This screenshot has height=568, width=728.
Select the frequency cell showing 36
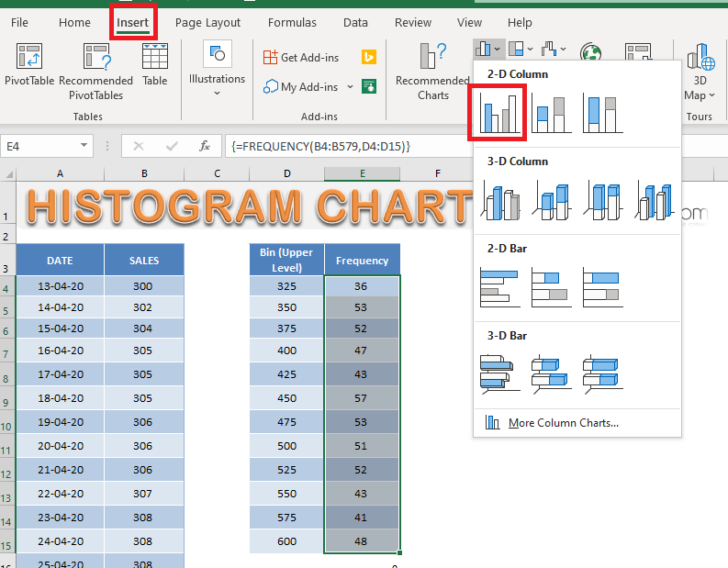362,286
